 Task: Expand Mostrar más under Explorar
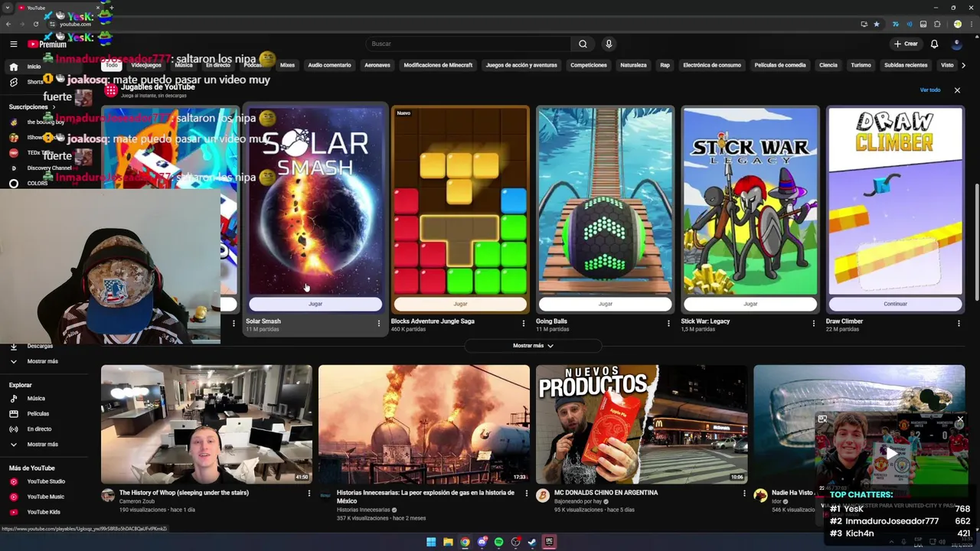coord(42,445)
